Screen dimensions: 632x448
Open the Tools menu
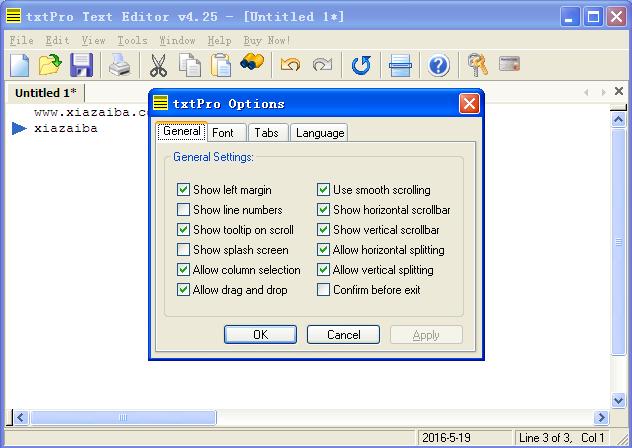[132, 40]
